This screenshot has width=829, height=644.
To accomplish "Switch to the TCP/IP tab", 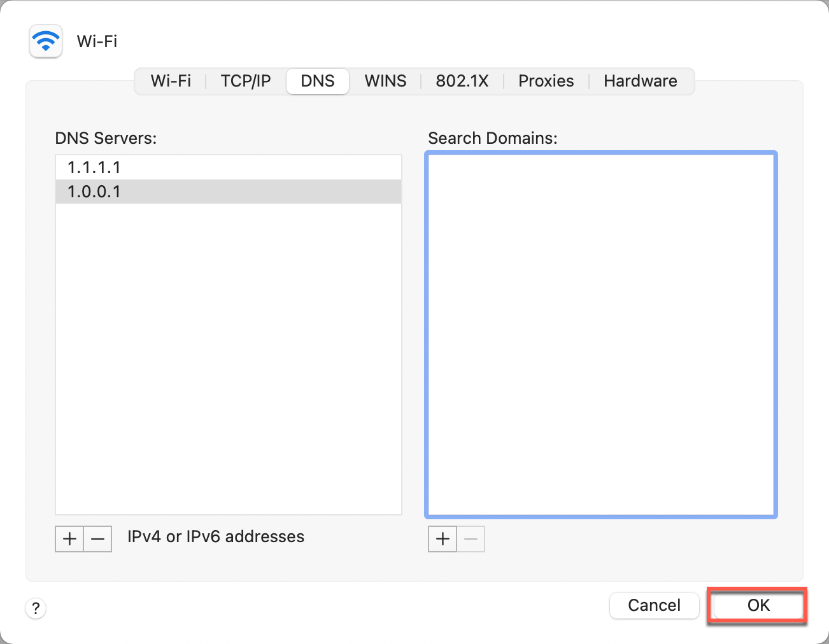I will pos(246,81).
